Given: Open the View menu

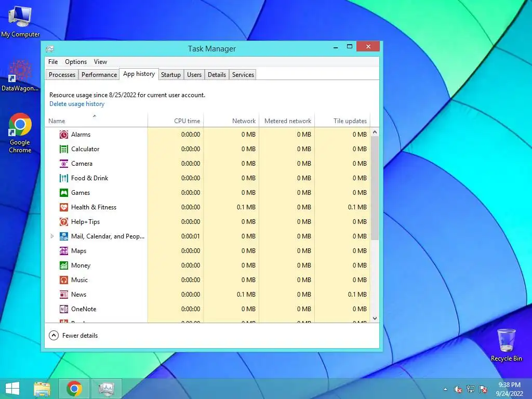Looking at the screenshot, I should [100, 62].
